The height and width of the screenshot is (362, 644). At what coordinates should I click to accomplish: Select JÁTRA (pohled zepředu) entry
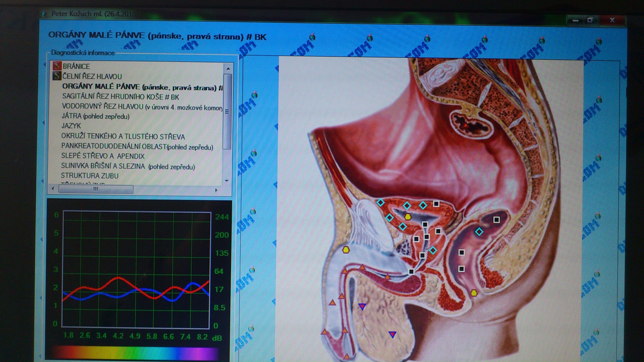point(95,116)
